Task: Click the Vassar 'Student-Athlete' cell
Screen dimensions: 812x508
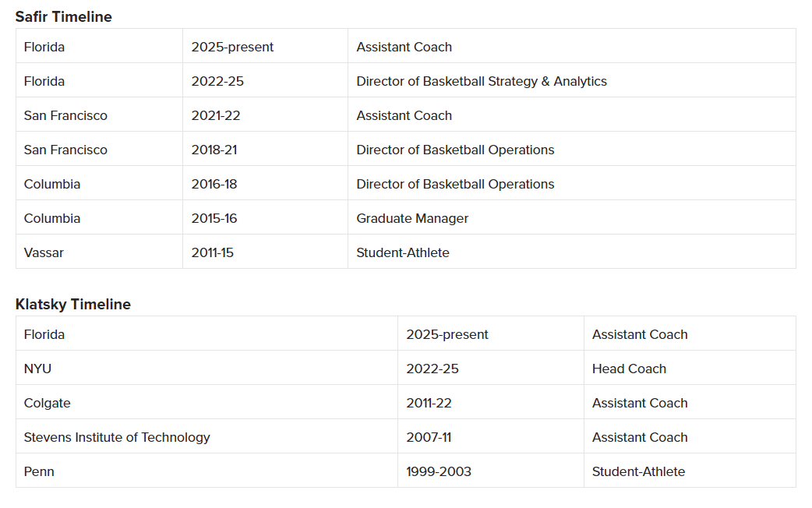Action: 402,252
